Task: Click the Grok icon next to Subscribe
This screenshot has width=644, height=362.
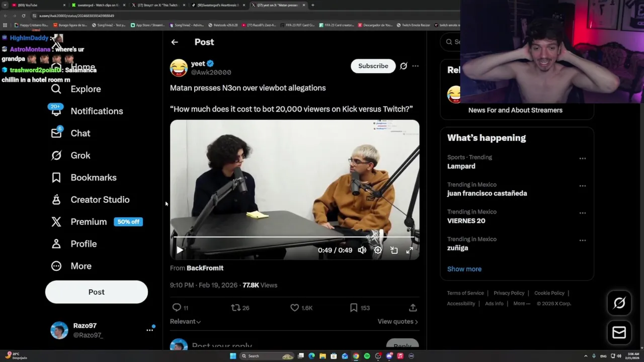Action: tap(404, 66)
